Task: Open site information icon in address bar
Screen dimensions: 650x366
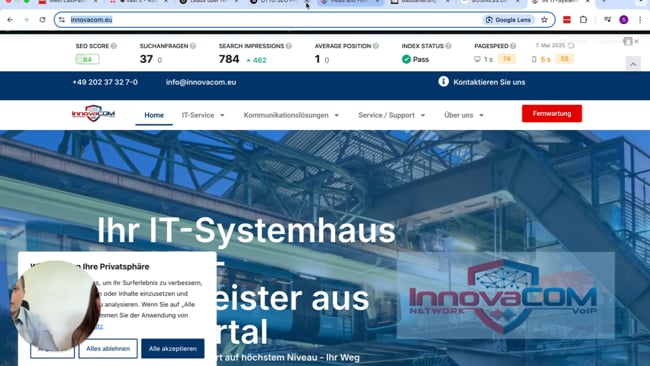Action: pyautogui.click(x=62, y=20)
